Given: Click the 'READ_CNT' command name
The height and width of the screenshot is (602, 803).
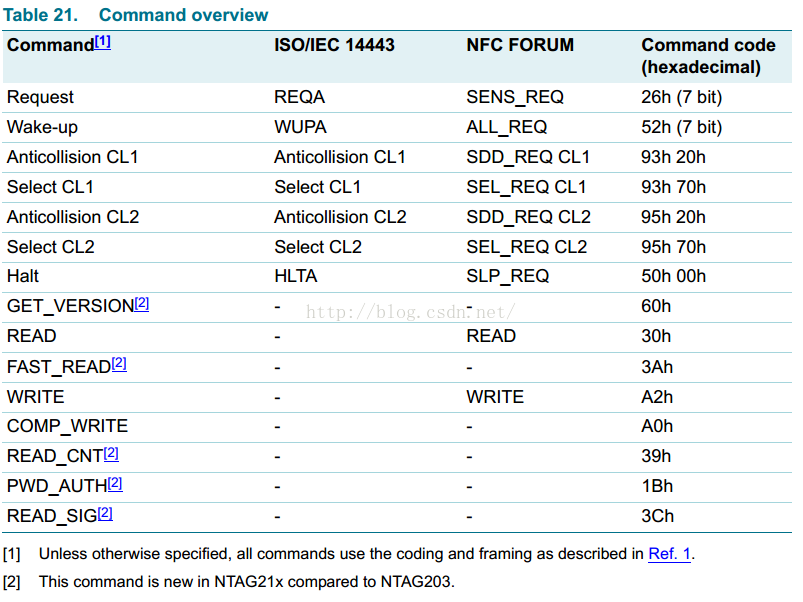Looking at the screenshot, I should coord(55,457).
